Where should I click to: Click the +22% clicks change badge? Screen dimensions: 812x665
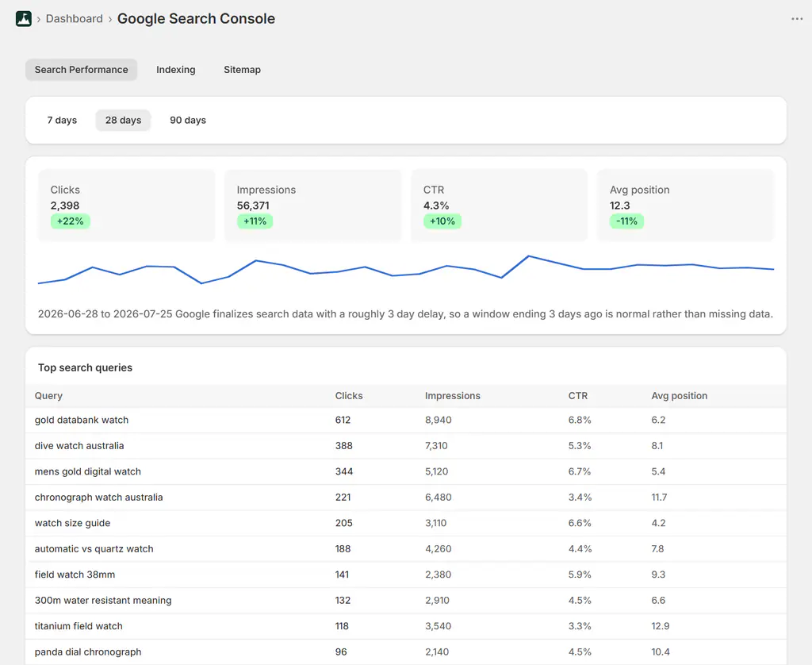71,221
